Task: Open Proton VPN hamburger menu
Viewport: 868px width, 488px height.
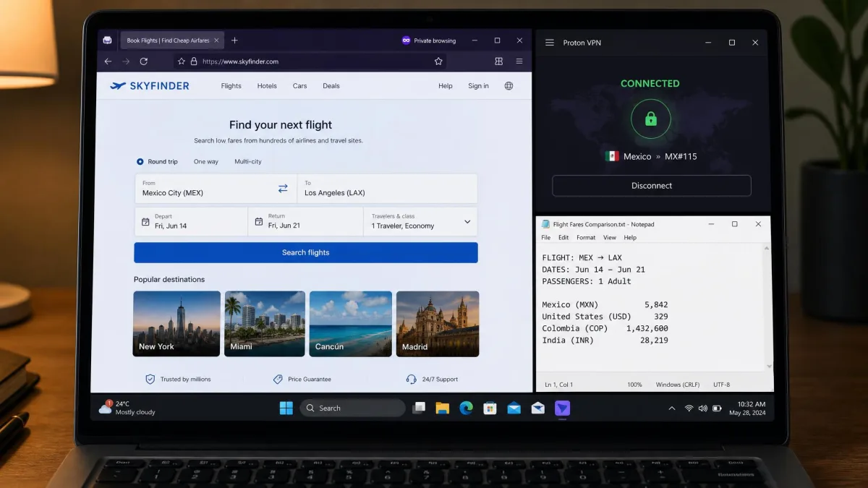Action: point(550,43)
